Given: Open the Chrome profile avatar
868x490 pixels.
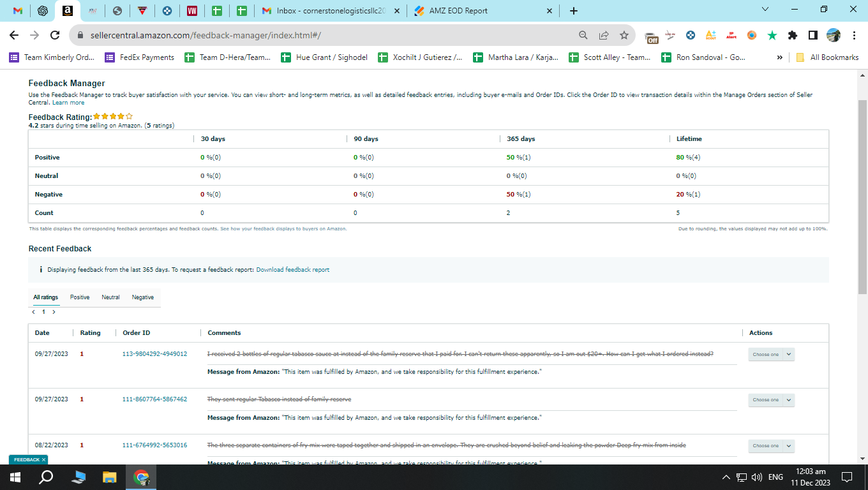Looking at the screenshot, I should (834, 35).
